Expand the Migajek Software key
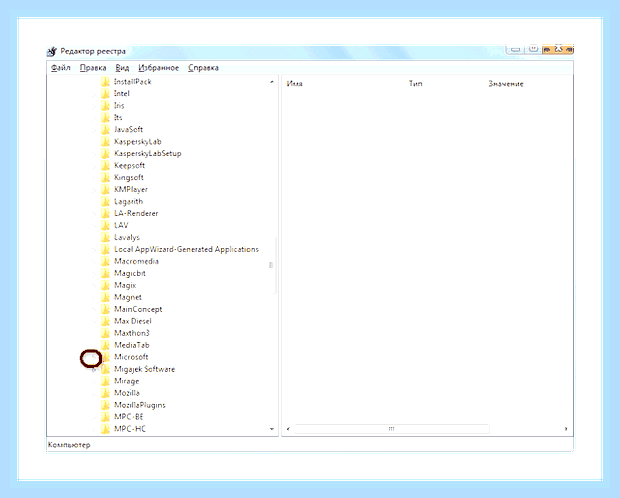This screenshot has height=498, width=620. pos(94,370)
